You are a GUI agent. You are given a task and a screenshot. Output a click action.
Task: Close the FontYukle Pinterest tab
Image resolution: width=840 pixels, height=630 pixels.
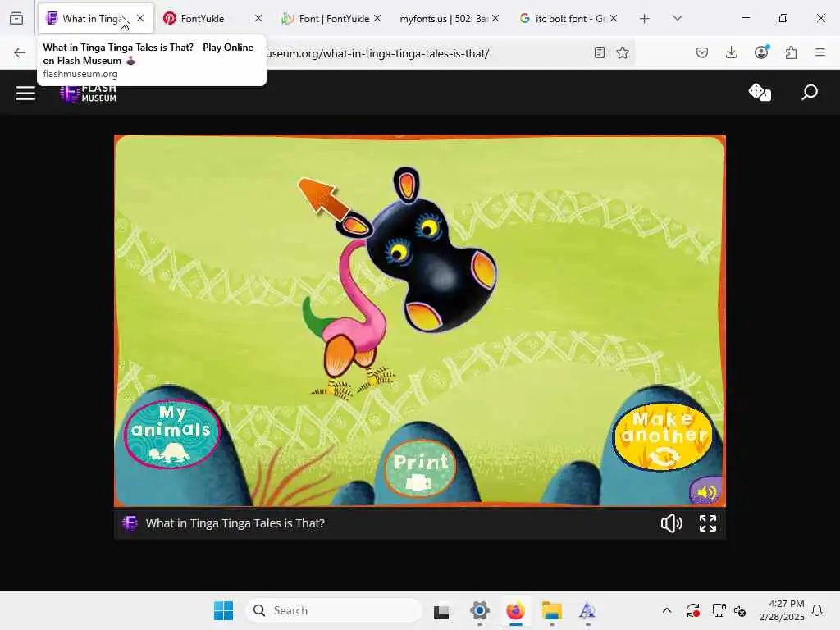(258, 18)
